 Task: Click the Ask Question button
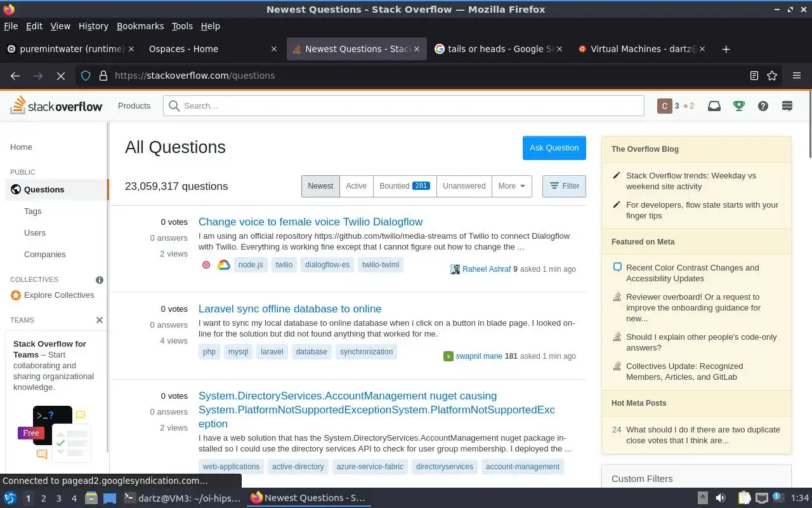[554, 148]
